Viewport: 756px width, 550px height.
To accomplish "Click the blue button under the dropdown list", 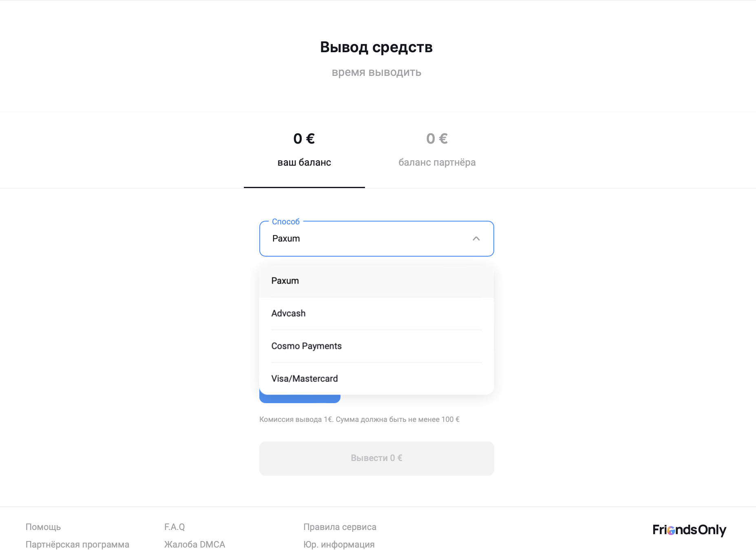I will tap(300, 399).
